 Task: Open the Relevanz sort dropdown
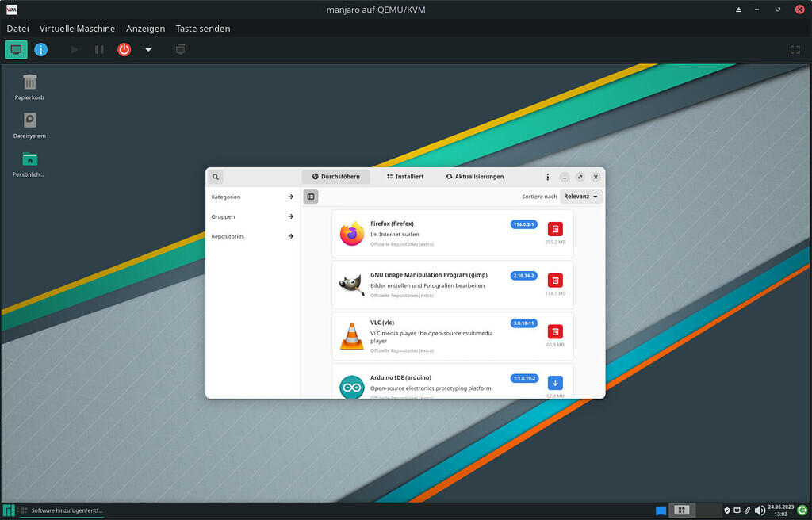coord(581,196)
